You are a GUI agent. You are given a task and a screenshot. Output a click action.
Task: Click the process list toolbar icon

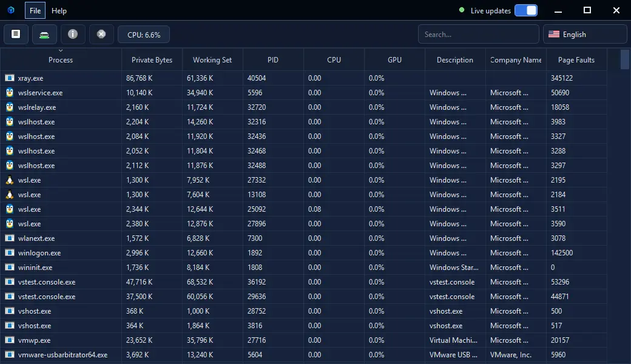tap(16, 34)
